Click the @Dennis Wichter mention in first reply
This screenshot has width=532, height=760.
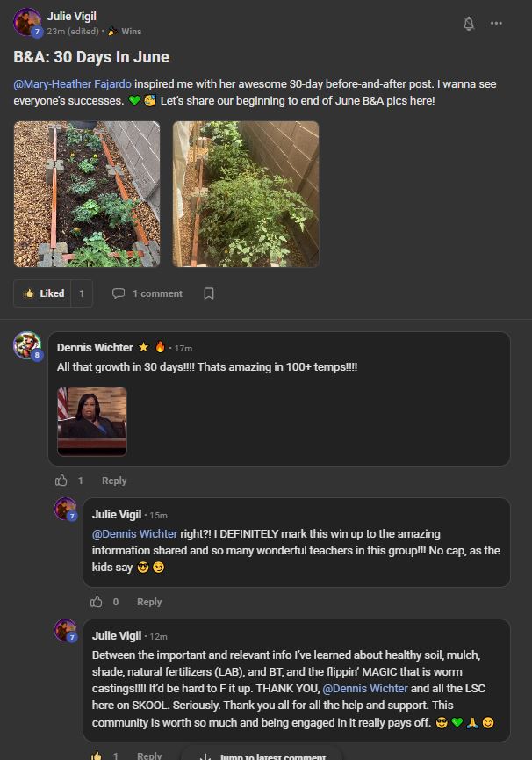point(134,533)
